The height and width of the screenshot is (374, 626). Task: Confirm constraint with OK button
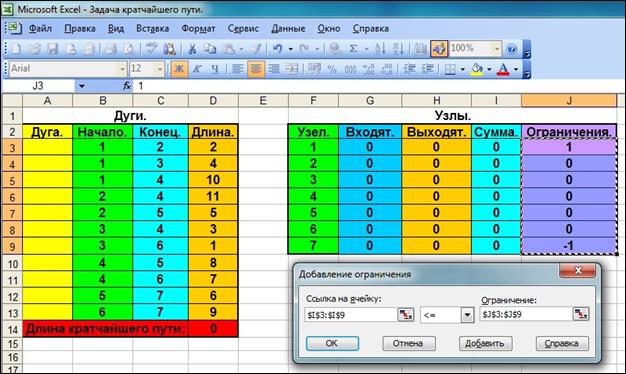click(x=332, y=343)
